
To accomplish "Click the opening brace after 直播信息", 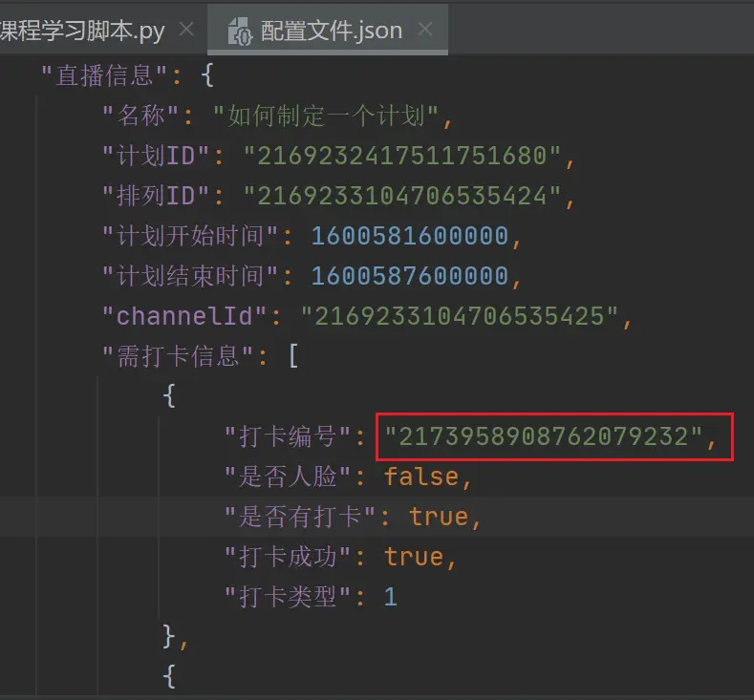I will tap(207, 75).
